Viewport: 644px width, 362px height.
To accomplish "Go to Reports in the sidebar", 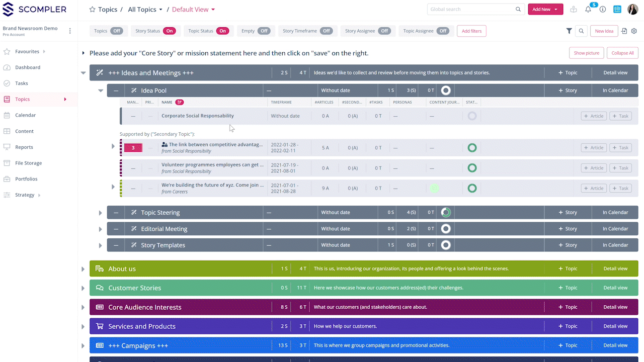I will (24, 147).
